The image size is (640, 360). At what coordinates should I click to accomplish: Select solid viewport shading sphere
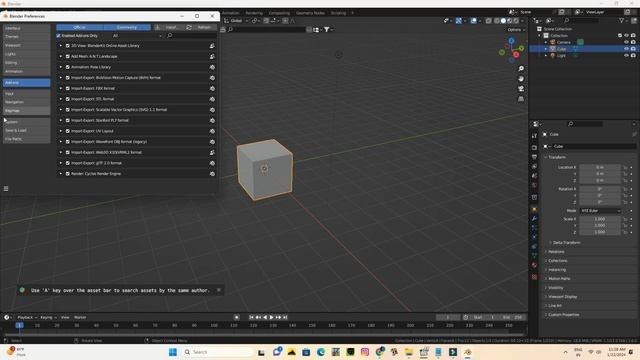tap(503, 20)
